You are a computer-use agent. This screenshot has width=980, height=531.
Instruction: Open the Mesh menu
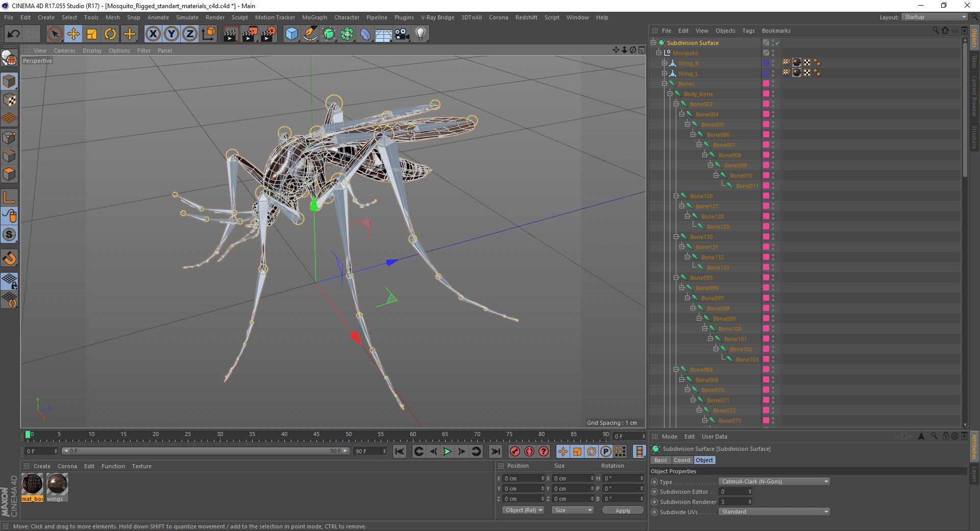pos(112,17)
